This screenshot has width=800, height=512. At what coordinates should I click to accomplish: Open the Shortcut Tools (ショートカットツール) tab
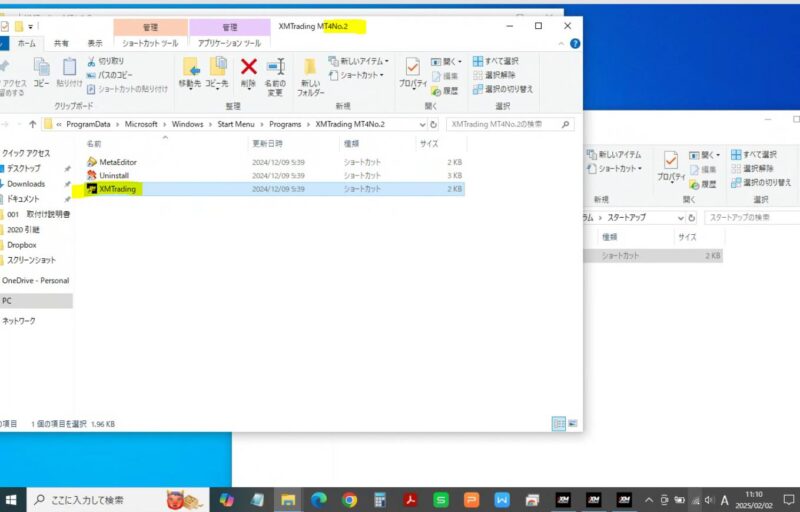click(150, 44)
